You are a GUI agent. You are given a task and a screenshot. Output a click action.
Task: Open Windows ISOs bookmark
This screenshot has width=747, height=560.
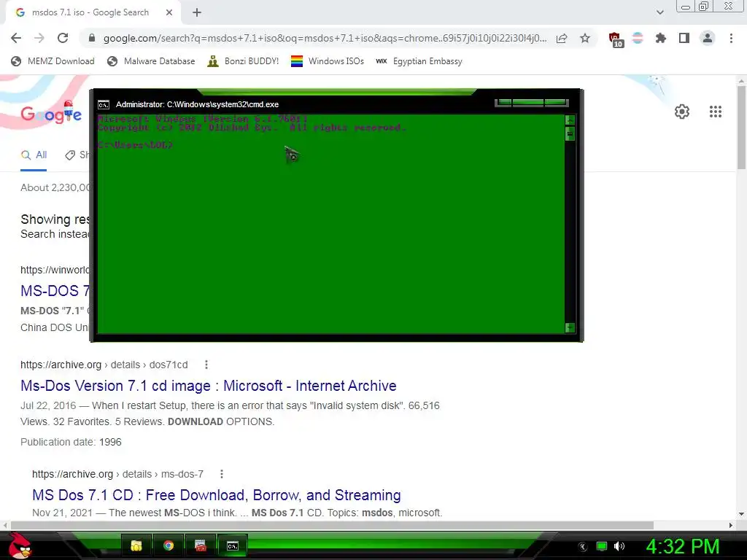click(x=328, y=61)
